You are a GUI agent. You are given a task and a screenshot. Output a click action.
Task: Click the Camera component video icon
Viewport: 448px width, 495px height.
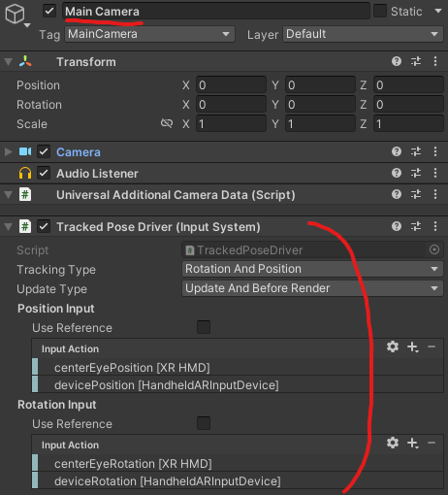tap(25, 151)
